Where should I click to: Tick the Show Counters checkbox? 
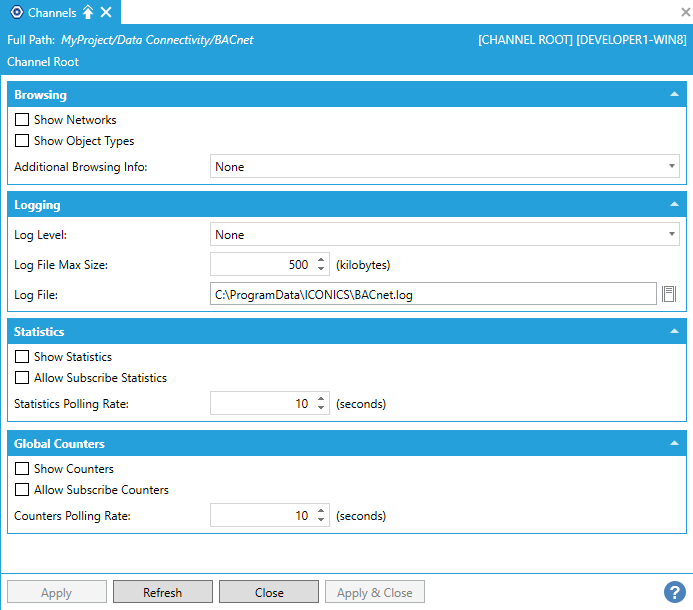click(22, 469)
